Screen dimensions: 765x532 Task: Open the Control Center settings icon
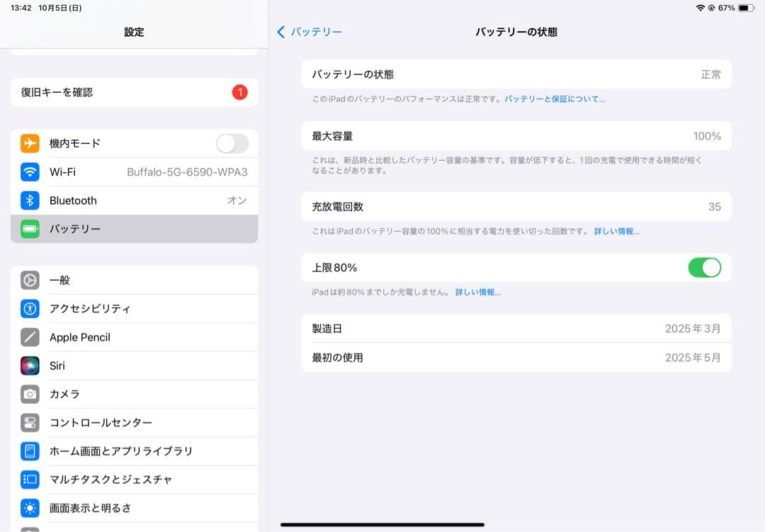(x=30, y=422)
